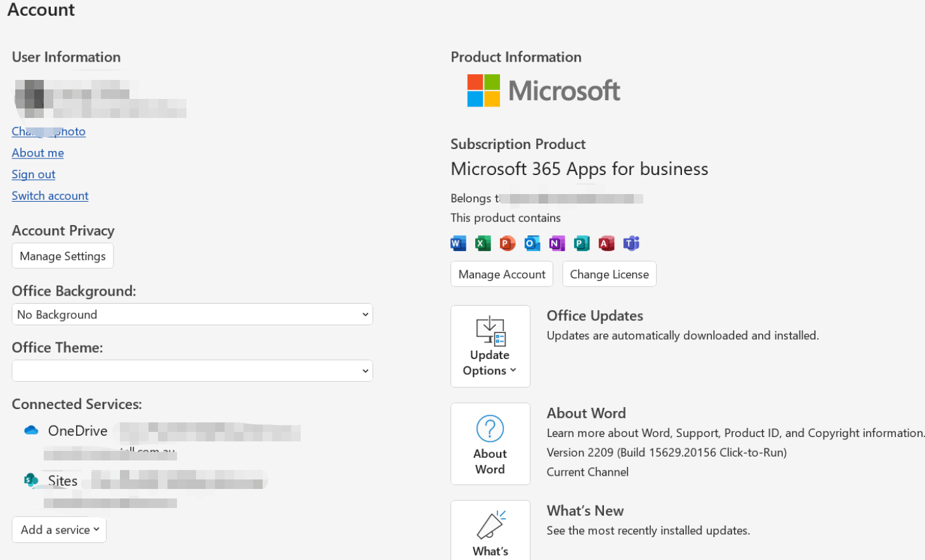The height and width of the screenshot is (560, 925).
Task: Click the Current Channel text
Action: (x=587, y=472)
